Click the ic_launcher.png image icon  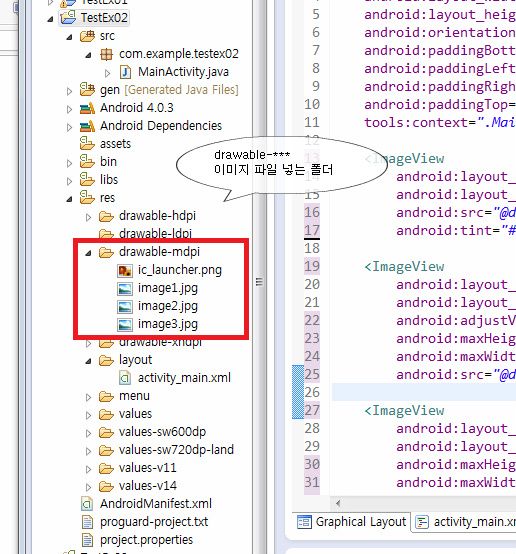coord(125,270)
